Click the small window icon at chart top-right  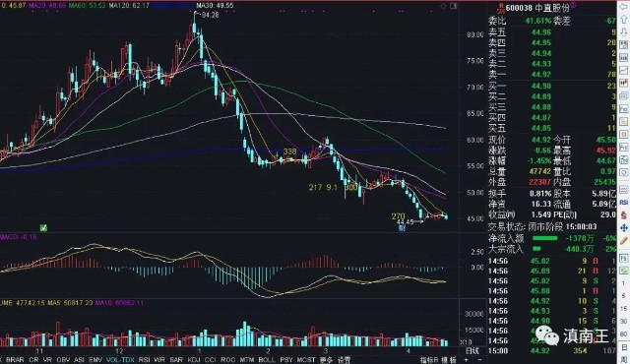click(x=454, y=6)
